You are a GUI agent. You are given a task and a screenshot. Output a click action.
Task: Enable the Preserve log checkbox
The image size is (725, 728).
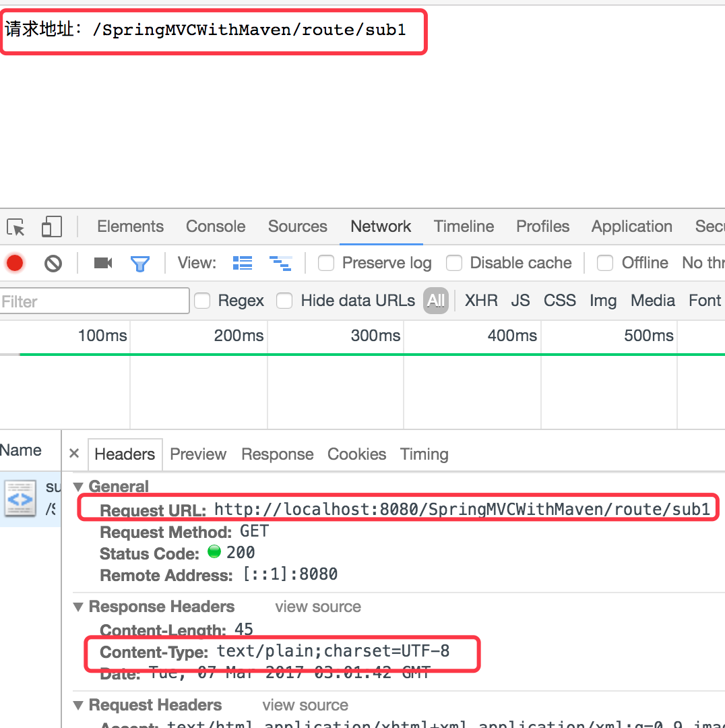[x=326, y=263]
